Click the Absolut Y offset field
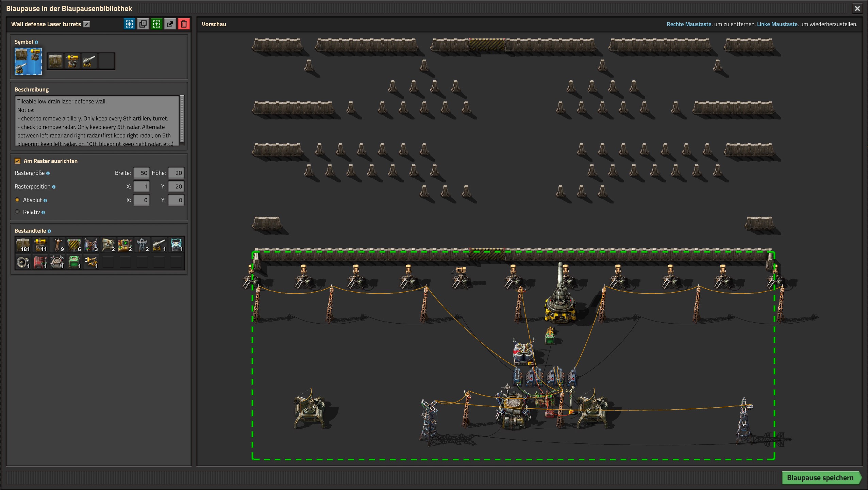 176,200
